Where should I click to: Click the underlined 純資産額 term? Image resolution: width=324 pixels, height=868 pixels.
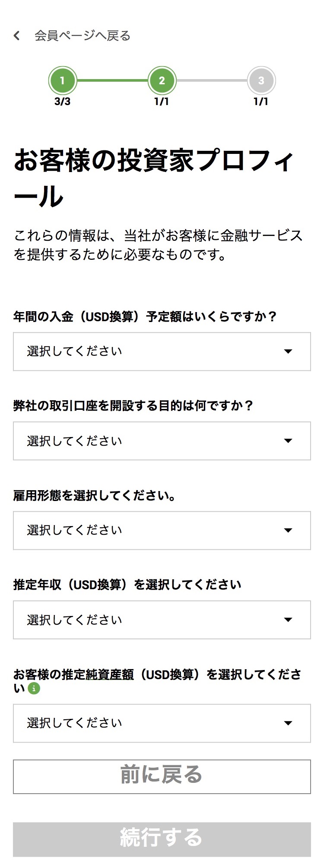click(x=110, y=674)
